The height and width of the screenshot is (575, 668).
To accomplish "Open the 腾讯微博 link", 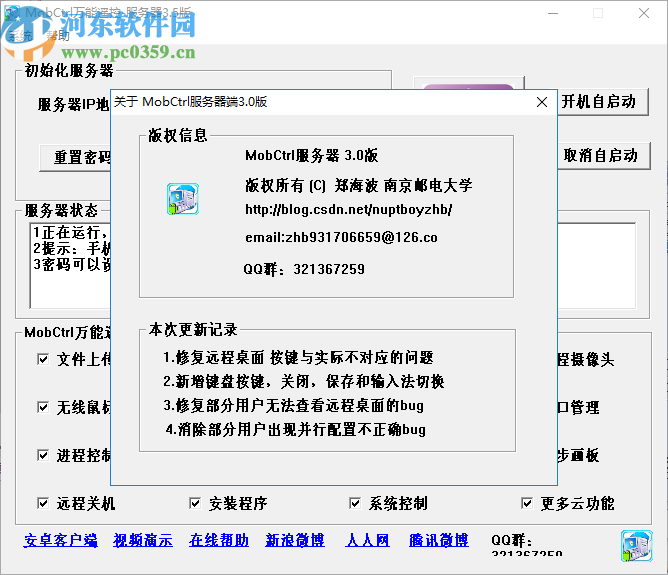I will (x=439, y=540).
